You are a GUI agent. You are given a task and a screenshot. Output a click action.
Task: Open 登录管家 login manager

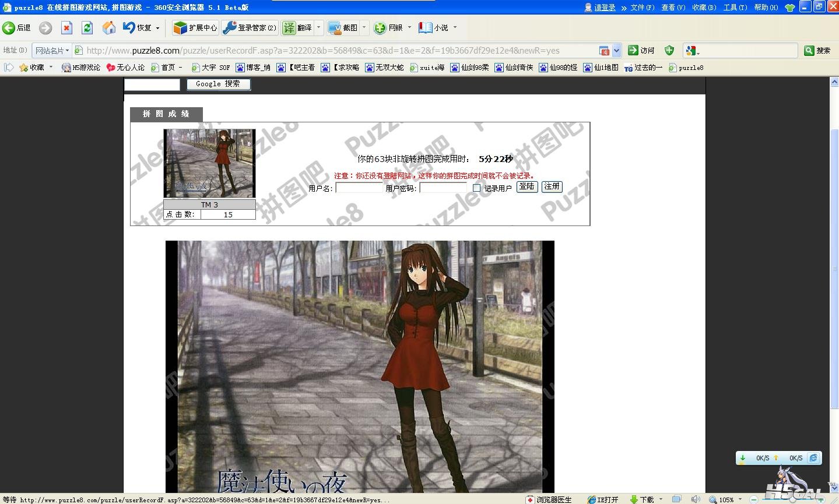click(x=250, y=28)
